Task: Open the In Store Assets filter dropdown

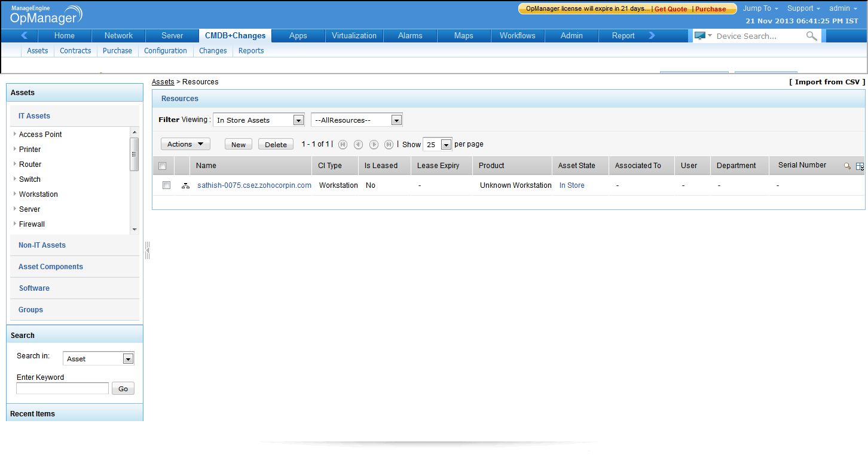Action: point(259,120)
